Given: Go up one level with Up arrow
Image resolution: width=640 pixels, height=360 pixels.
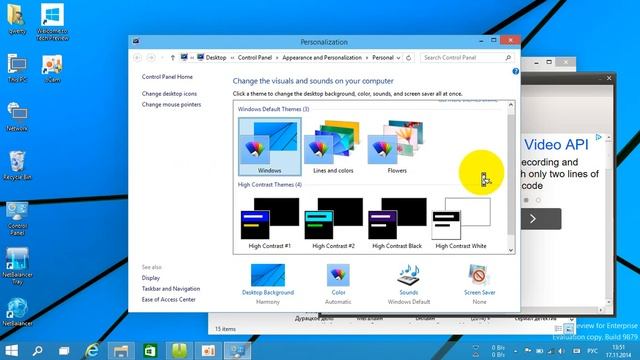Looking at the screenshot, I should click(x=173, y=58).
